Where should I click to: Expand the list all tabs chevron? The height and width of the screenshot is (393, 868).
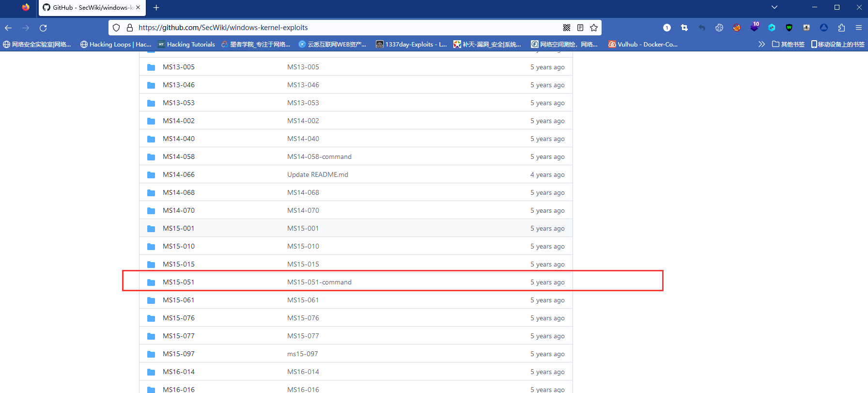pos(775,7)
